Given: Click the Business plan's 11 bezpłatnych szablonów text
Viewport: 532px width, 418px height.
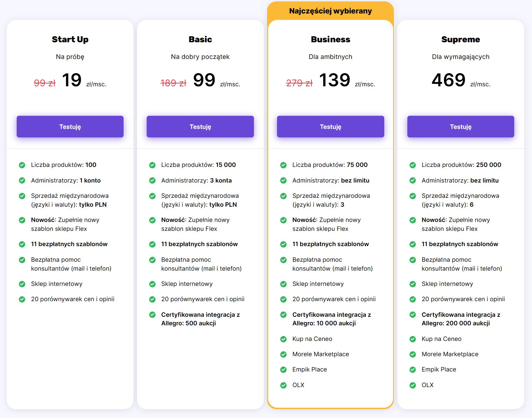Looking at the screenshot, I should point(330,244).
